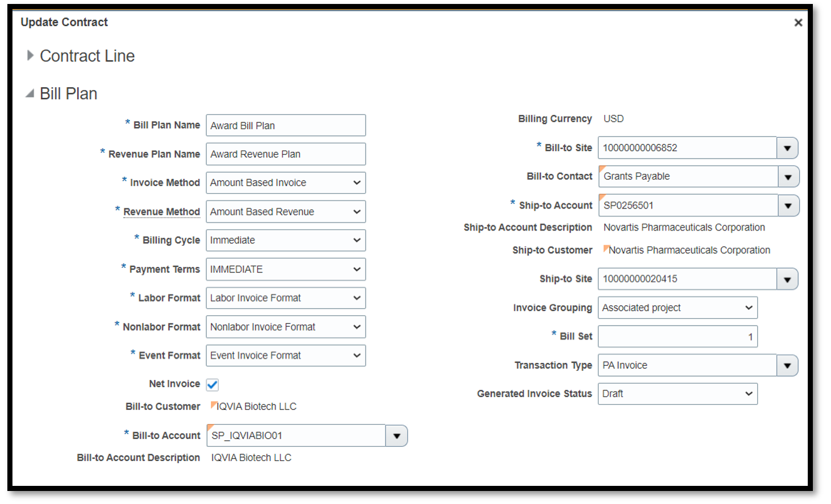831x504 pixels.
Task: Open the Generated Invoice Status dropdown
Action: (678, 394)
